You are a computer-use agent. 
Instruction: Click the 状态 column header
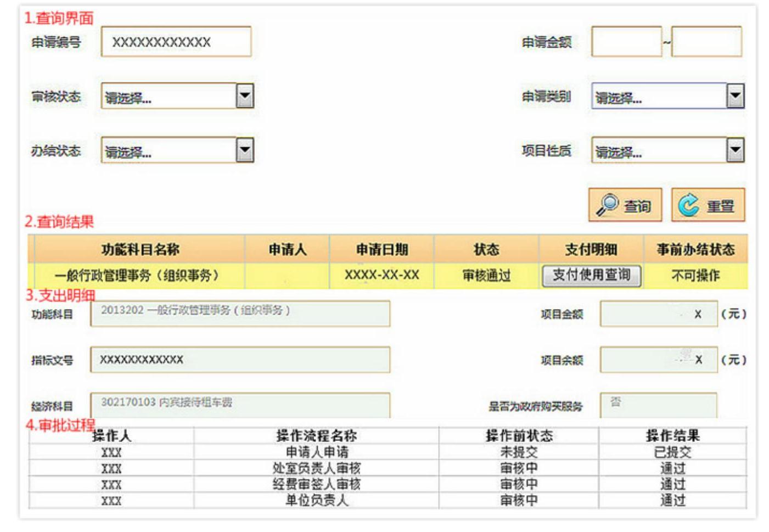[487, 250]
